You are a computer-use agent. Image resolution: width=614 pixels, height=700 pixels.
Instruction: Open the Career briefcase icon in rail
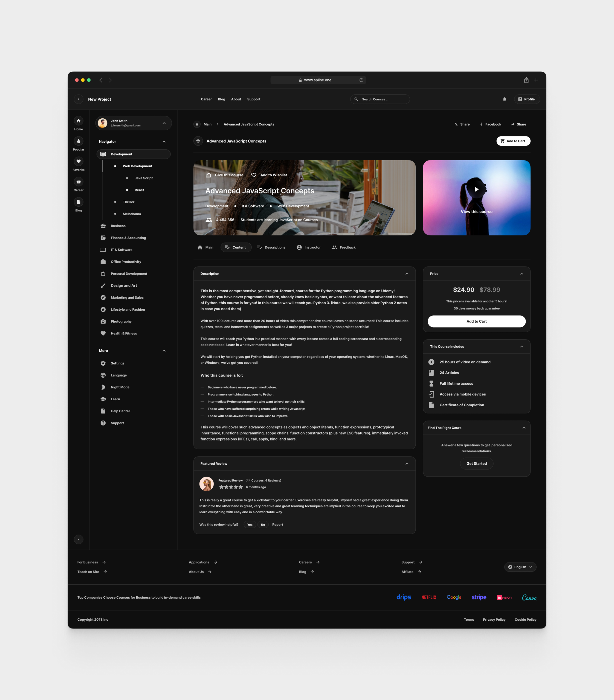click(x=79, y=182)
